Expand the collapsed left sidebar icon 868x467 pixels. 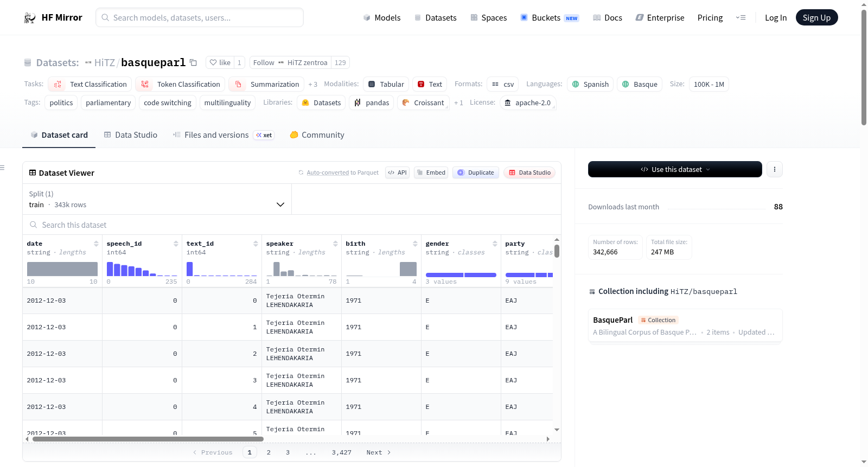pyautogui.click(x=2, y=168)
